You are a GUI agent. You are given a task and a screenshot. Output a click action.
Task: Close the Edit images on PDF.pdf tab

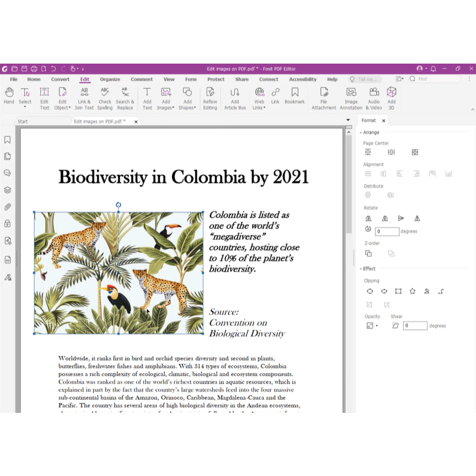[x=136, y=122]
